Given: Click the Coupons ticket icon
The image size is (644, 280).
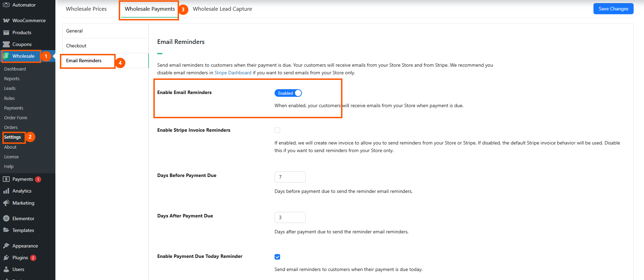Looking at the screenshot, I should (6, 44).
